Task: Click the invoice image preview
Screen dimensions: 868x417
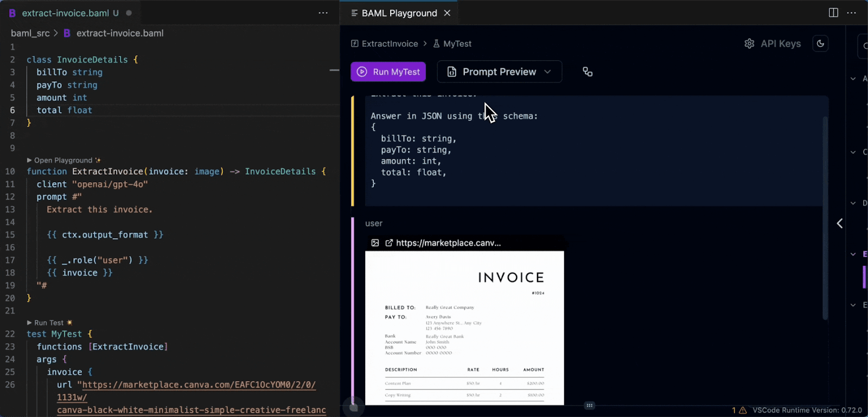Action: tap(464, 328)
